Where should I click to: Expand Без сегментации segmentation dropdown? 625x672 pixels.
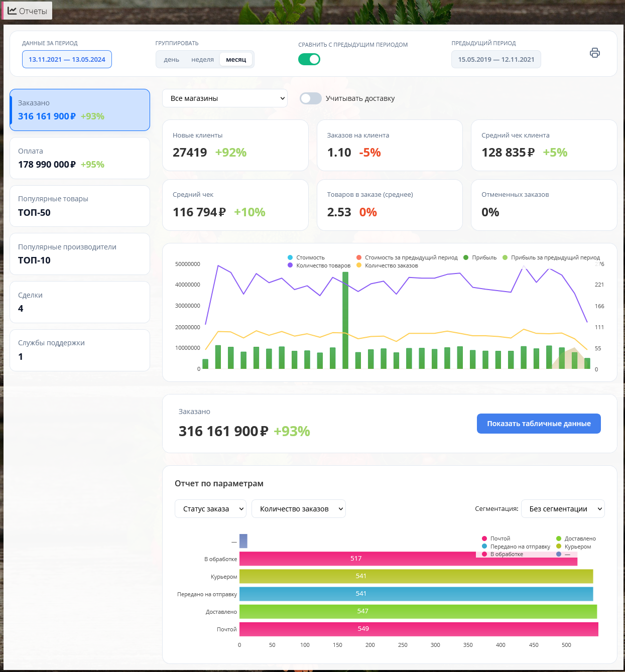pos(563,509)
